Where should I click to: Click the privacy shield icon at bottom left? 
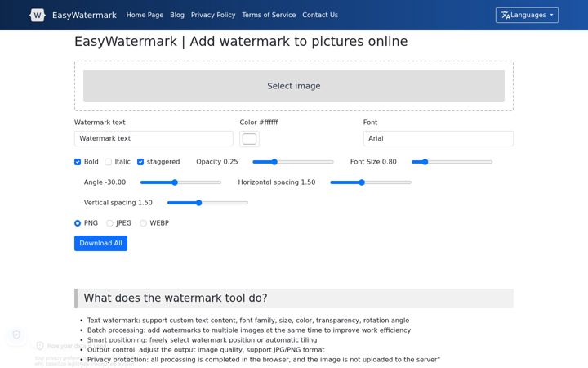click(x=16, y=334)
